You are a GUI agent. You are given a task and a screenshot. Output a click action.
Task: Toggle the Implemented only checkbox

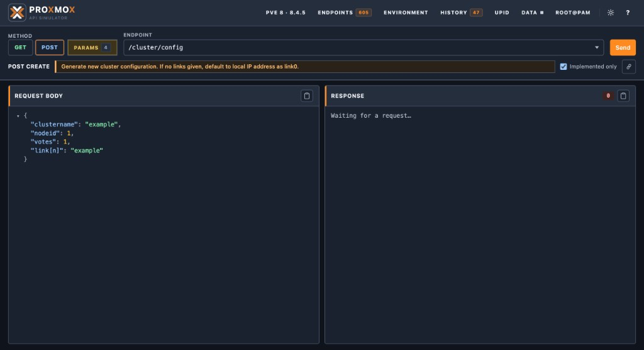pyautogui.click(x=563, y=67)
